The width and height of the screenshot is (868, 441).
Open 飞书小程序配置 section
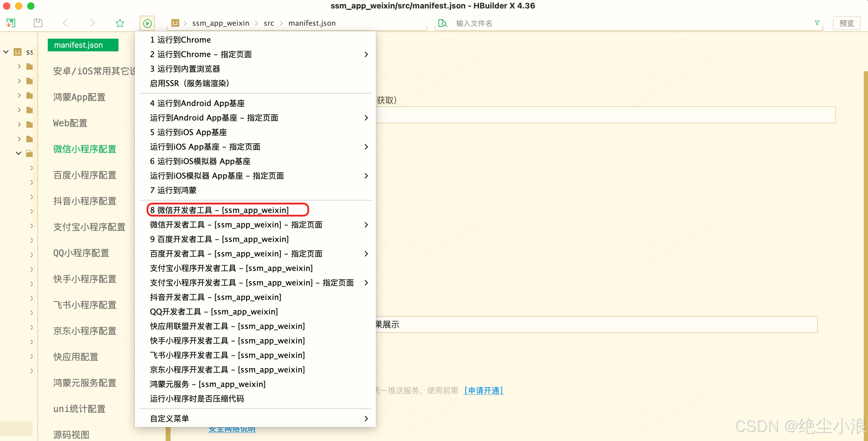click(x=85, y=305)
